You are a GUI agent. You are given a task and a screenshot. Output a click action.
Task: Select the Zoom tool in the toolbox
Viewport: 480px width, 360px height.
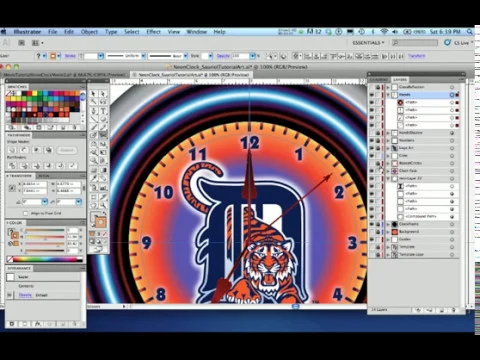click(103, 205)
